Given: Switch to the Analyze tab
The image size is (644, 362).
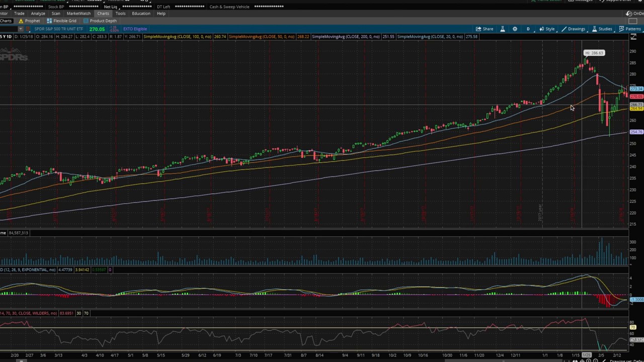Looking at the screenshot, I should click(x=38, y=14).
